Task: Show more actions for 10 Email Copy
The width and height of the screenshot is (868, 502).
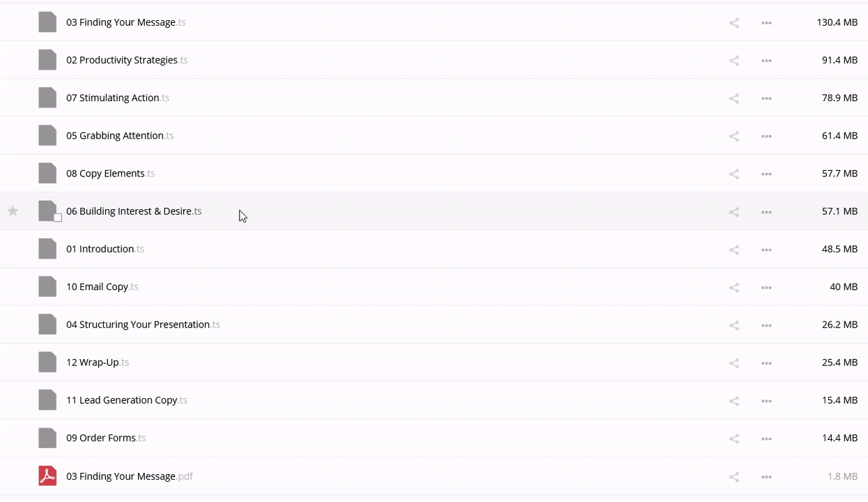Action: click(x=766, y=287)
